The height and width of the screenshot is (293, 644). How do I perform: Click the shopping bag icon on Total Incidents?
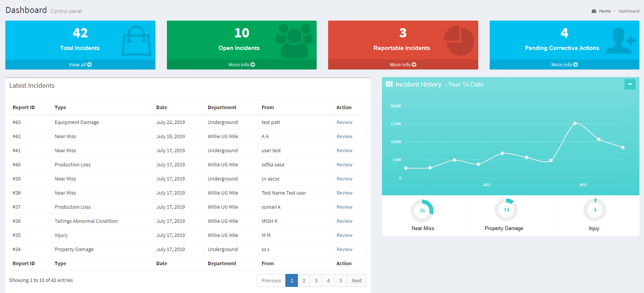[x=136, y=41]
